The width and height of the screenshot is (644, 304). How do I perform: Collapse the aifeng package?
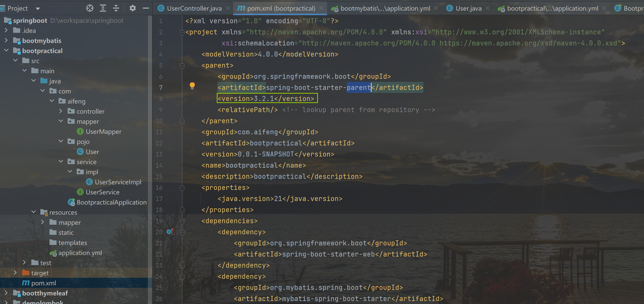tap(52, 101)
